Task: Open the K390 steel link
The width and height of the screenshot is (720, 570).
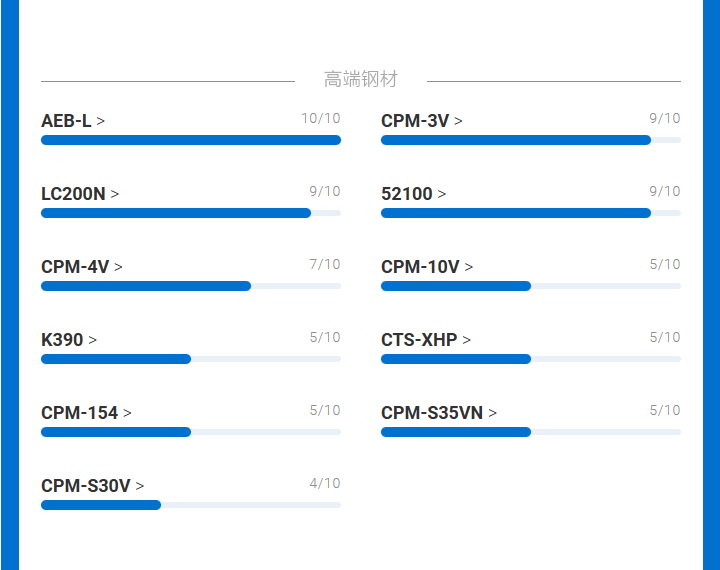Action: (68, 340)
